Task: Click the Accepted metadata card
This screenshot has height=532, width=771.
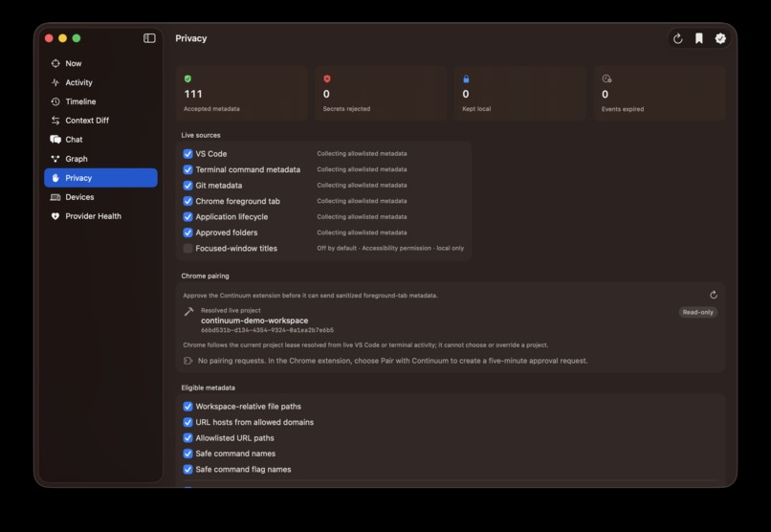Action: pyautogui.click(x=242, y=94)
